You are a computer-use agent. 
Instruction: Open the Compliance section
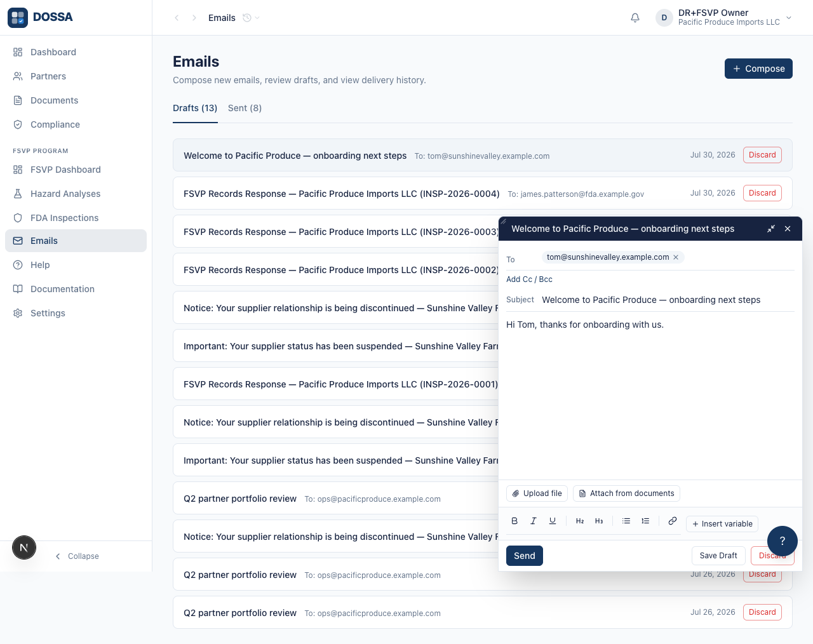pyautogui.click(x=76, y=124)
